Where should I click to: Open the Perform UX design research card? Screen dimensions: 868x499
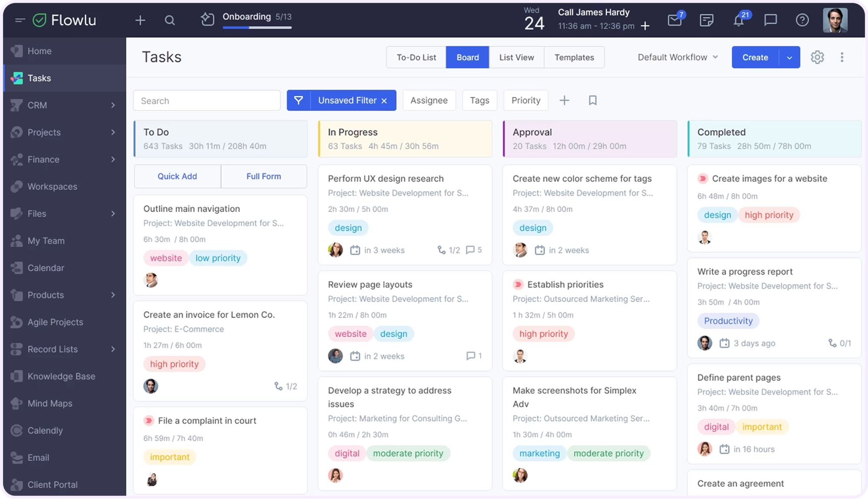coord(405,215)
